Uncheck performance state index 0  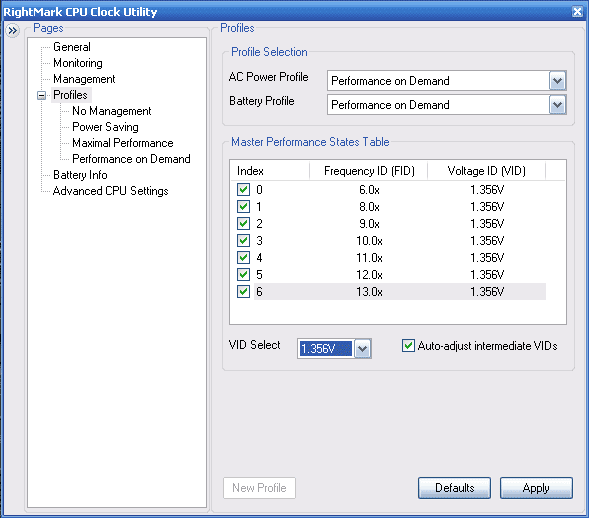(x=243, y=189)
